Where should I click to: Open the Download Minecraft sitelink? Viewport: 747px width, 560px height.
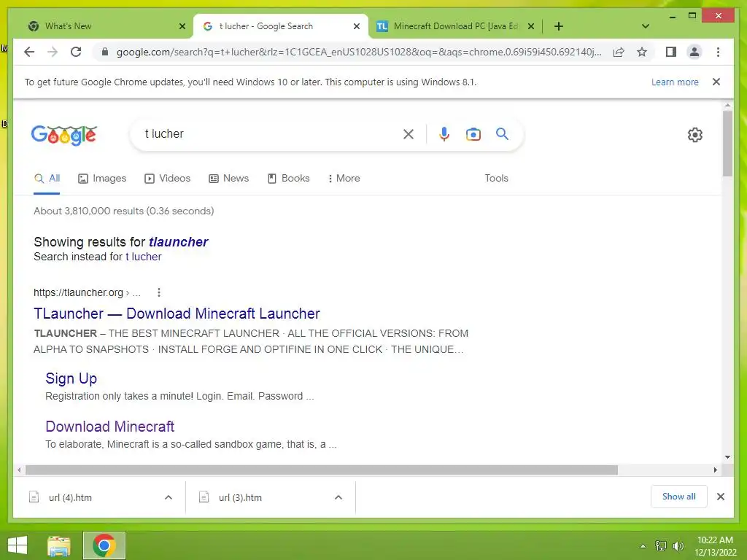pos(110,426)
